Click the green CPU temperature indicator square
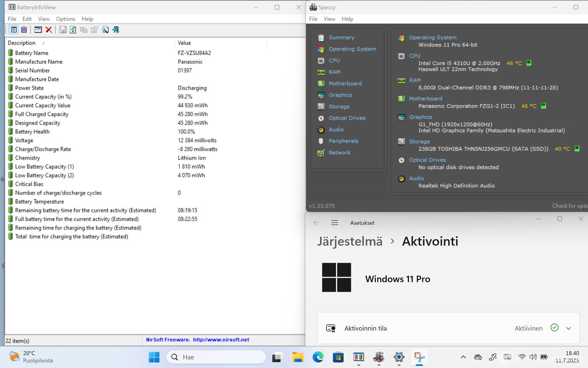Screen dimensions: 588x368 (529, 63)
